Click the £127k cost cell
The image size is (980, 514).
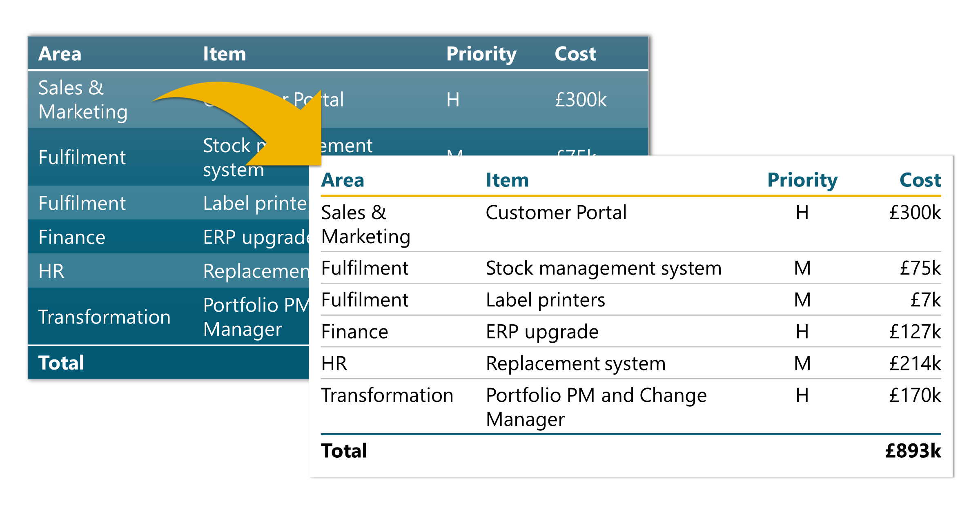[x=915, y=332]
